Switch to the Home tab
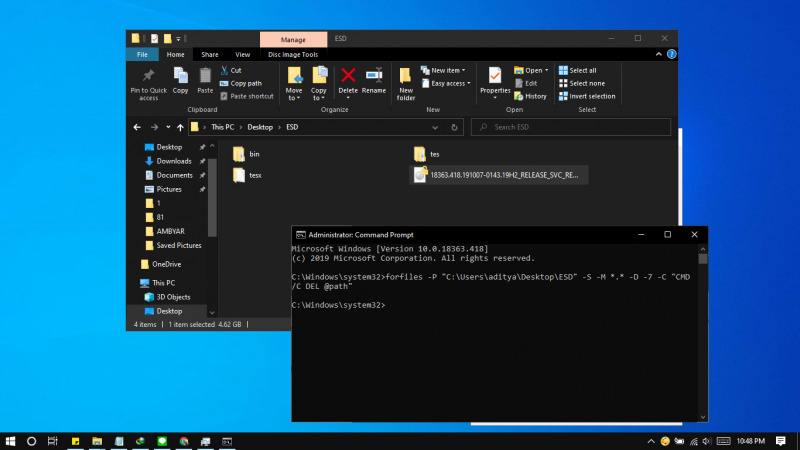800x450 pixels. point(176,54)
